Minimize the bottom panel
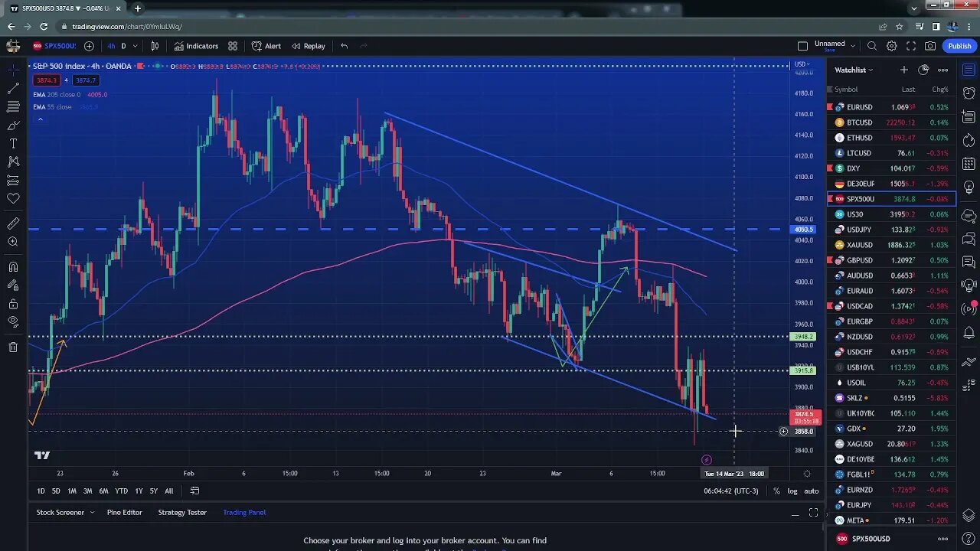The width and height of the screenshot is (980, 551). click(795, 513)
